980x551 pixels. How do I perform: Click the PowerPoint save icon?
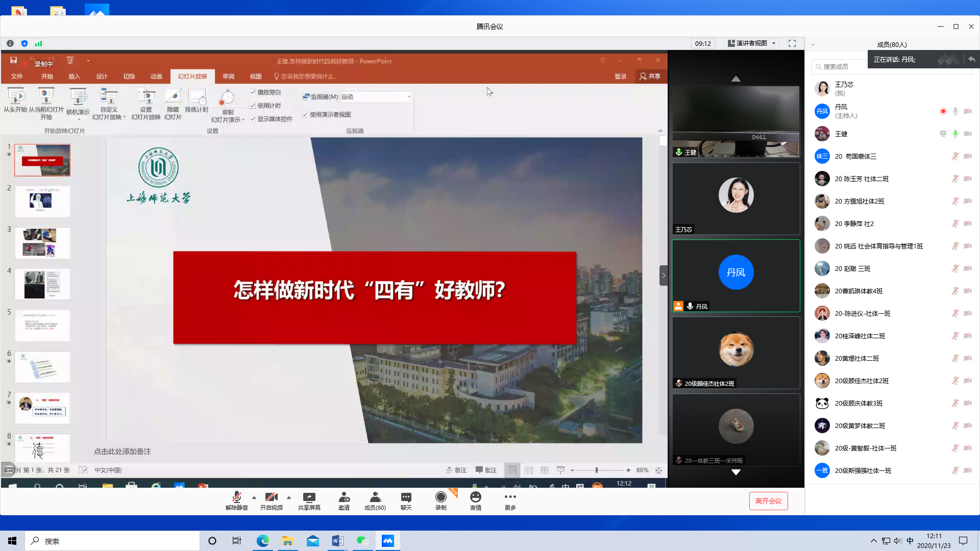[13, 60]
